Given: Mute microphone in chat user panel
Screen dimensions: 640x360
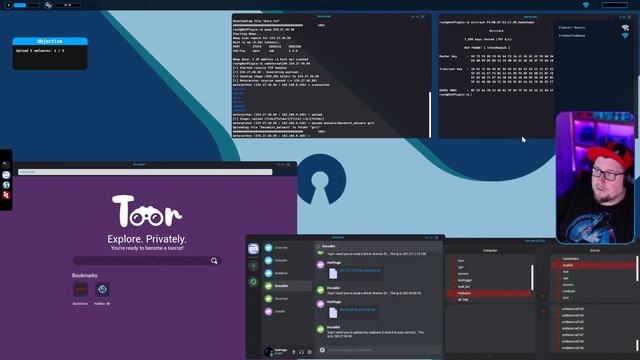Looking at the screenshot, I should coord(293,352).
